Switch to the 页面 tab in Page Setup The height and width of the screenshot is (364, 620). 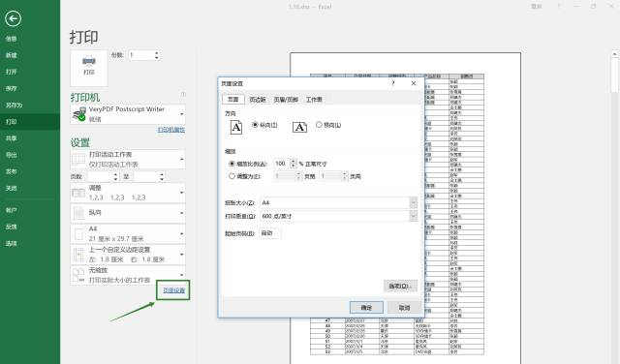point(232,99)
